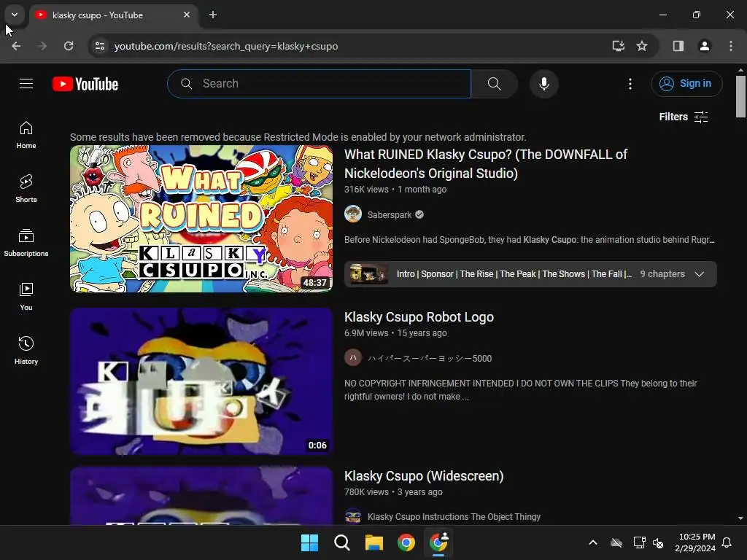747x560 pixels.
Task: Click the muted volume tray icon
Action: (658, 542)
